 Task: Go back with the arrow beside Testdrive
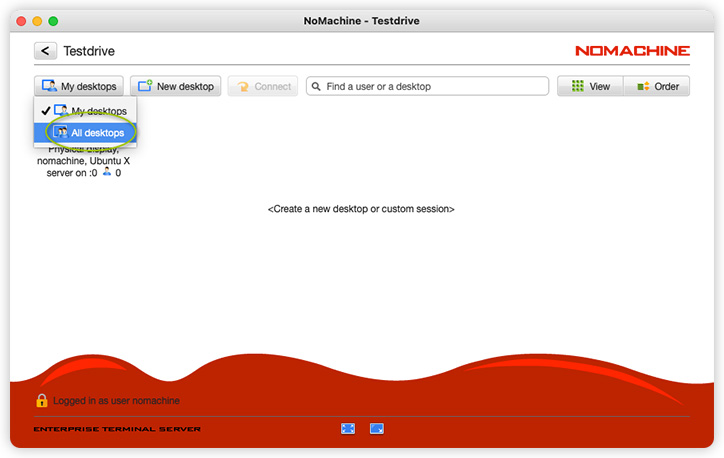click(45, 51)
